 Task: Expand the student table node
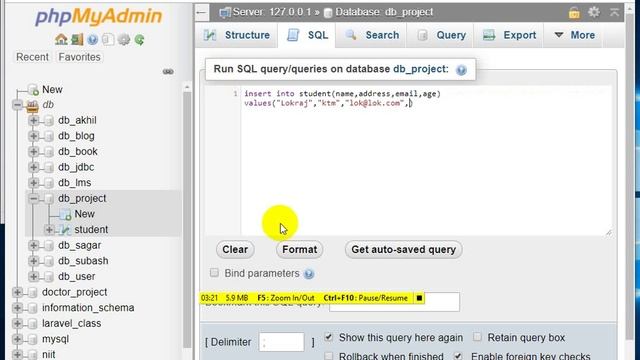49,230
